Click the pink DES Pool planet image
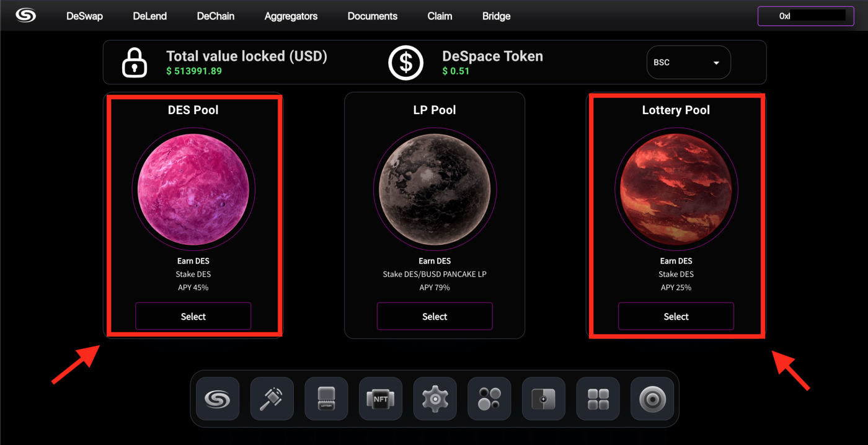This screenshot has width=868, height=445. [193, 188]
